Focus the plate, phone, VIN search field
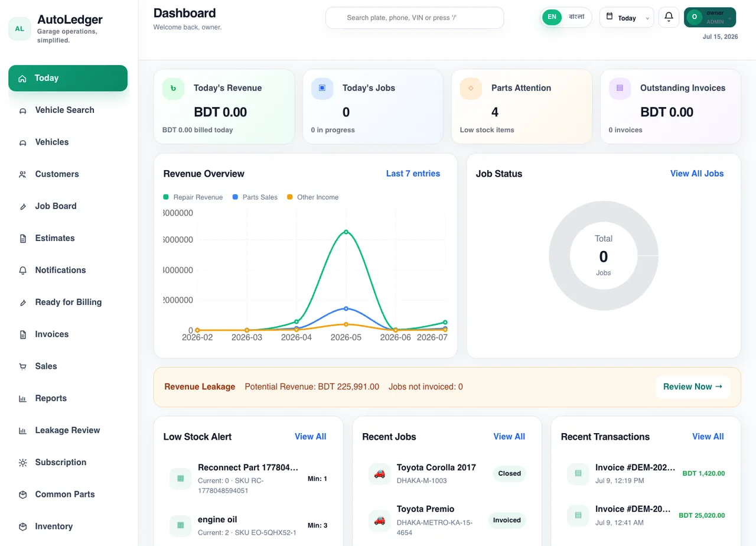 click(x=415, y=18)
